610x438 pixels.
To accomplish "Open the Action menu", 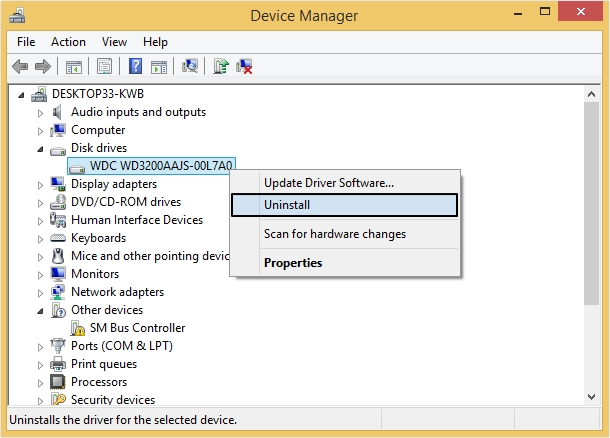I will (68, 42).
